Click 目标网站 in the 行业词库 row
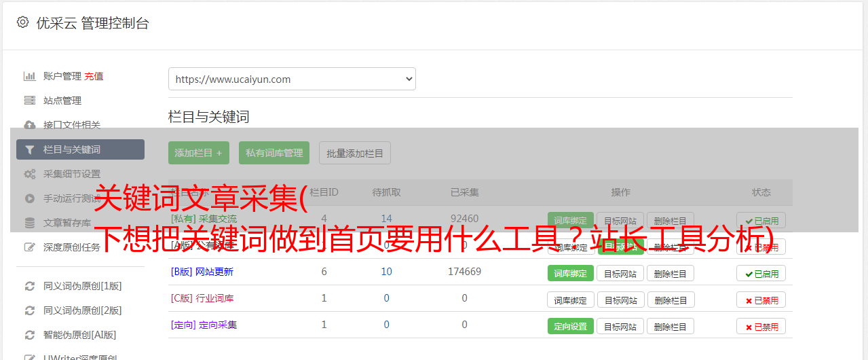 [620, 300]
